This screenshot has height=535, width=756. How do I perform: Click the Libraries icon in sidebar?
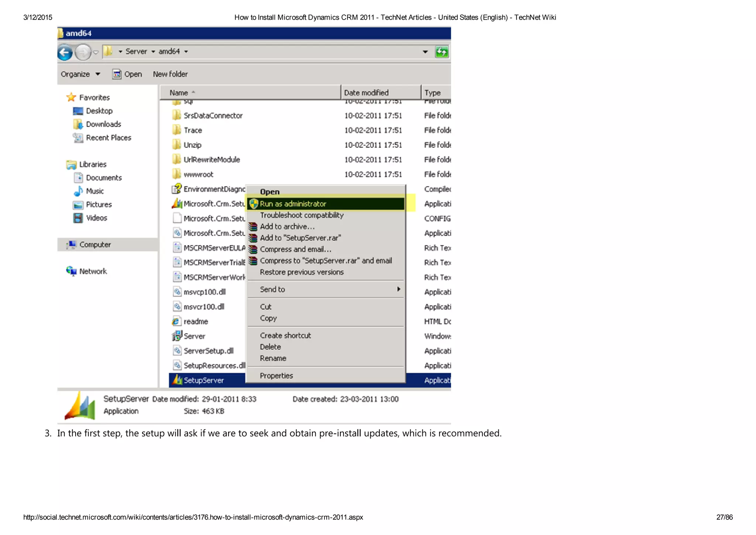pos(71,165)
